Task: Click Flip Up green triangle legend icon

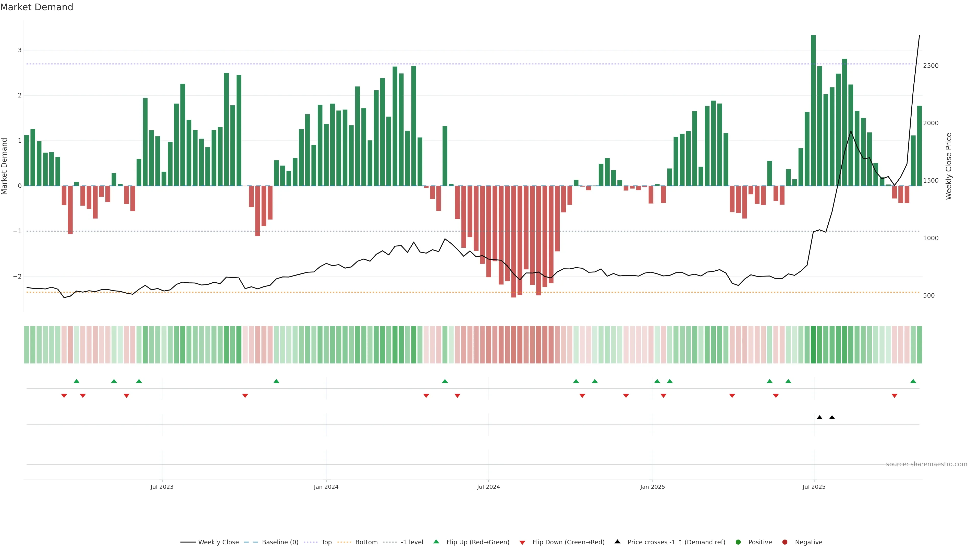Action: coord(436,542)
